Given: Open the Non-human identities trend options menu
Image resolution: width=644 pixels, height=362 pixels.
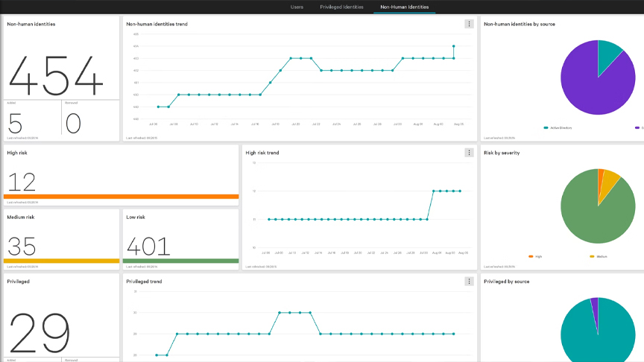Looking at the screenshot, I should 469,24.
